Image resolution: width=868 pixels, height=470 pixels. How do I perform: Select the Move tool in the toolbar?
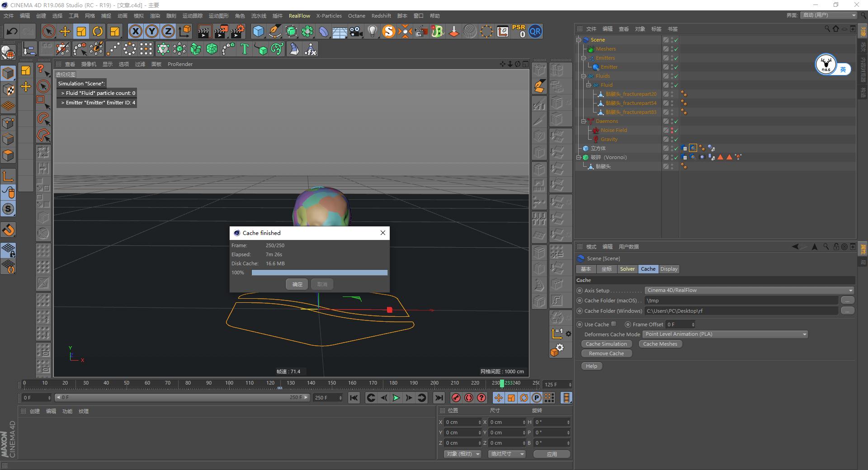(x=65, y=31)
